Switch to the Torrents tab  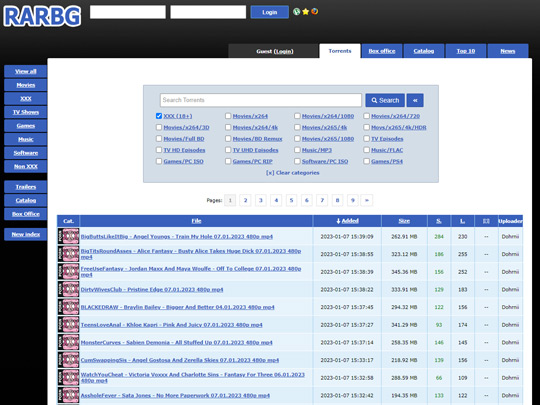coord(340,51)
